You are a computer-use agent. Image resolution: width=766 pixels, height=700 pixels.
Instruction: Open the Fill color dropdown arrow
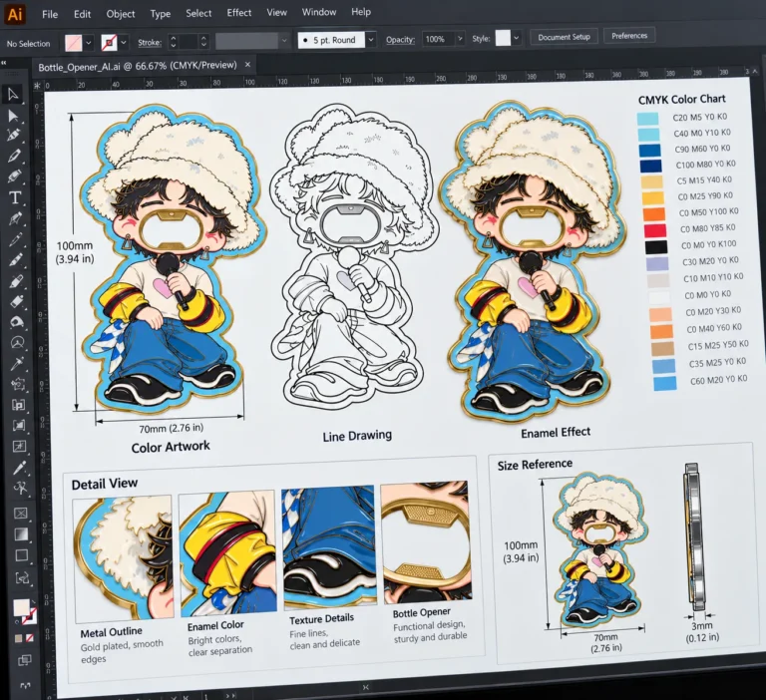point(89,43)
